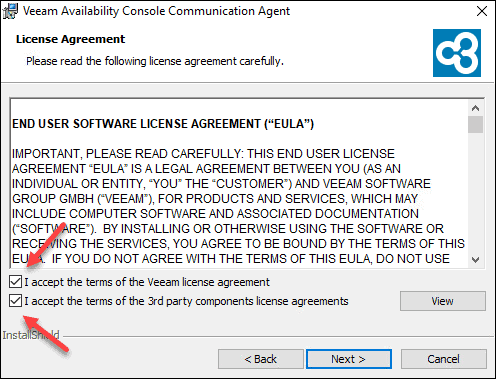The height and width of the screenshot is (379, 496).
Task: Click the EULA scrollbar thumb
Action: [476, 124]
